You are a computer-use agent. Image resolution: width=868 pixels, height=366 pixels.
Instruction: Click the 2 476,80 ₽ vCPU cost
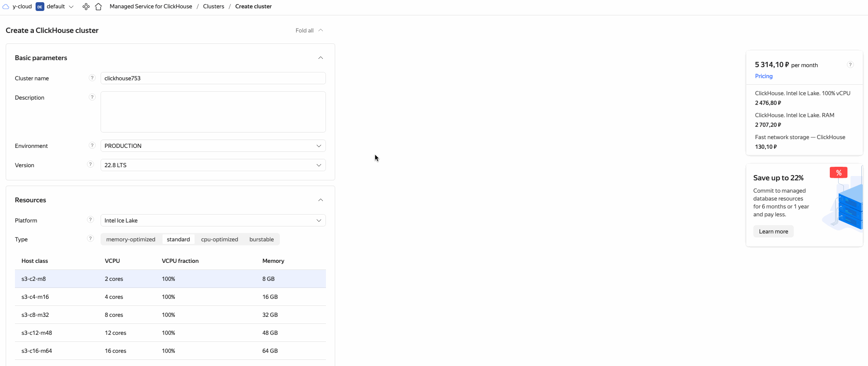coord(768,103)
